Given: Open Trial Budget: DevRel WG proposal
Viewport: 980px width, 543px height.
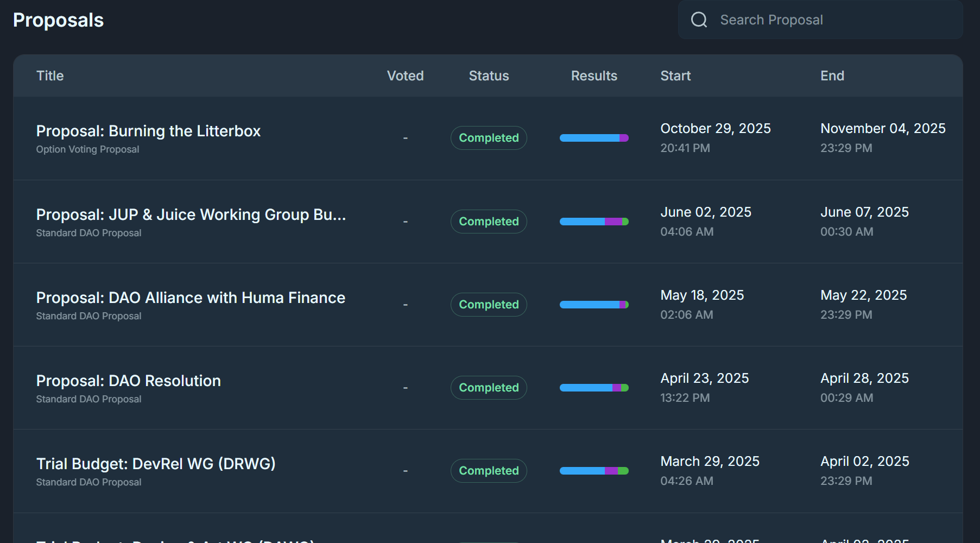Looking at the screenshot, I should (x=156, y=464).
